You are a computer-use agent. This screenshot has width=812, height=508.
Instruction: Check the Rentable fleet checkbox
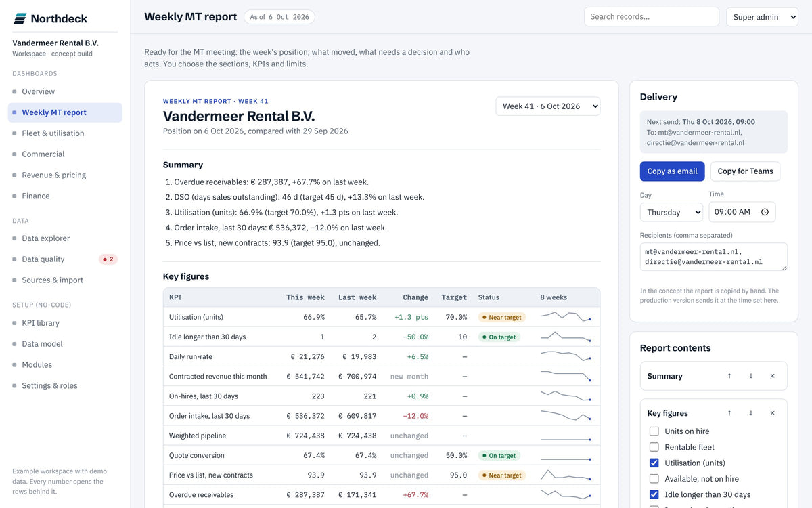[654, 447]
